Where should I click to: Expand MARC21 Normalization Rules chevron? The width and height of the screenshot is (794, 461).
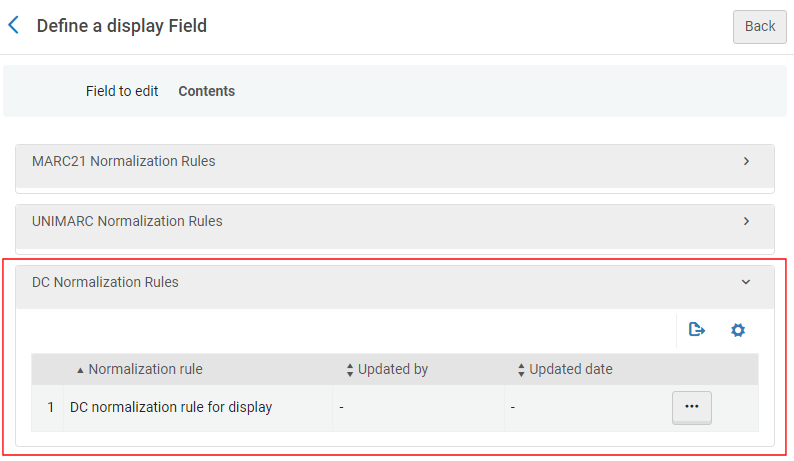746,161
